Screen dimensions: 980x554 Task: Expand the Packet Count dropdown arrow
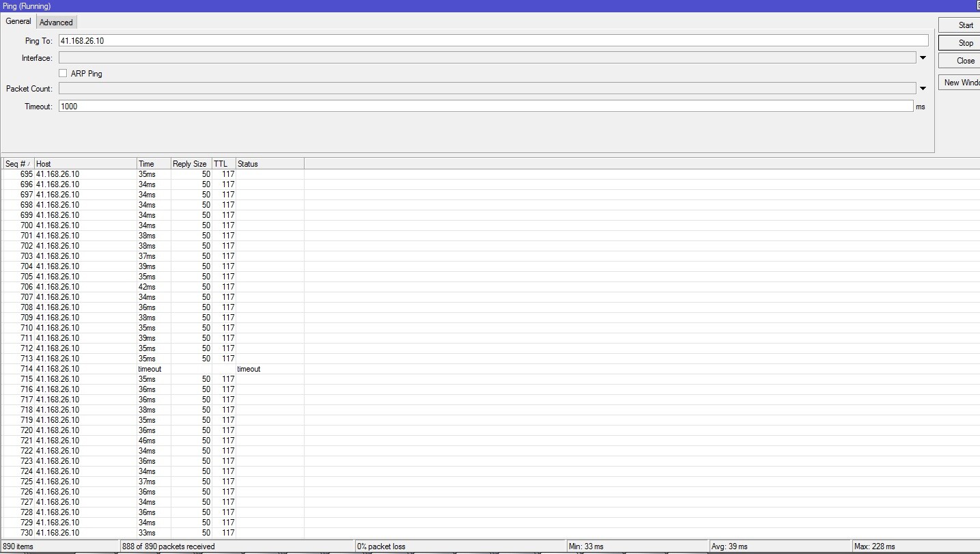point(923,88)
